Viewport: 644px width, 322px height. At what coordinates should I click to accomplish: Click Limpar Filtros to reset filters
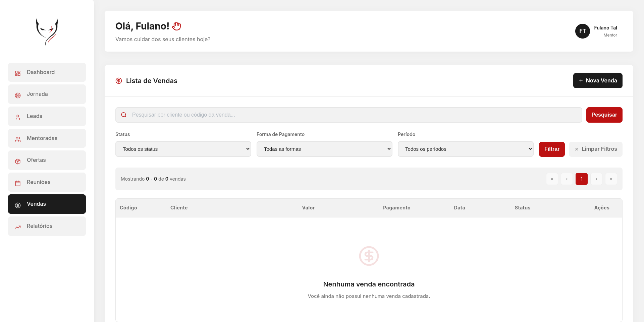(x=596, y=149)
